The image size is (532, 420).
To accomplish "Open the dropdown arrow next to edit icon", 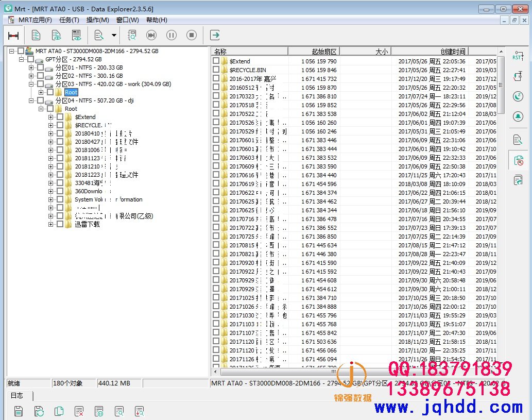I will point(114,36).
